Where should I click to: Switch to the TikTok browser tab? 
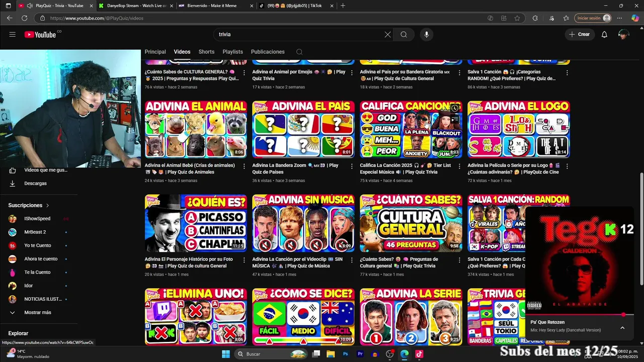pyautogui.click(x=296, y=6)
